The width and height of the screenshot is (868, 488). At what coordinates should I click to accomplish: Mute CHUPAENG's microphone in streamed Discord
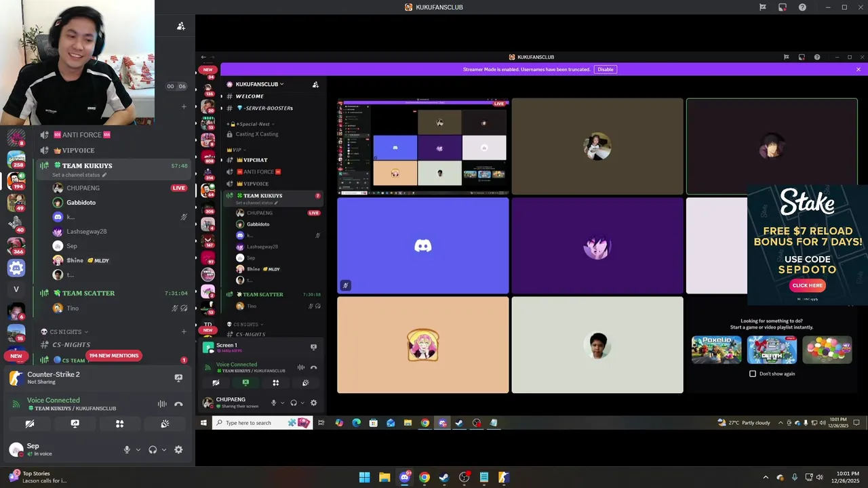point(274,403)
